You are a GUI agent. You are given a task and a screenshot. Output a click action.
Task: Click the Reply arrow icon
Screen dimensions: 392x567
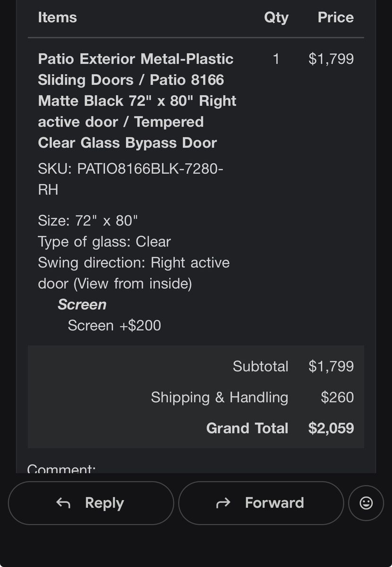tap(63, 503)
